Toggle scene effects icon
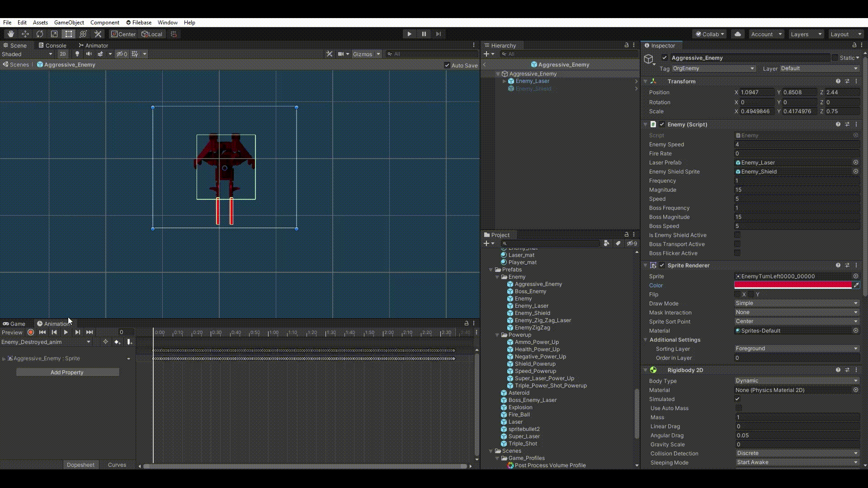The width and height of the screenshot is (868, 488). (100, 54)
